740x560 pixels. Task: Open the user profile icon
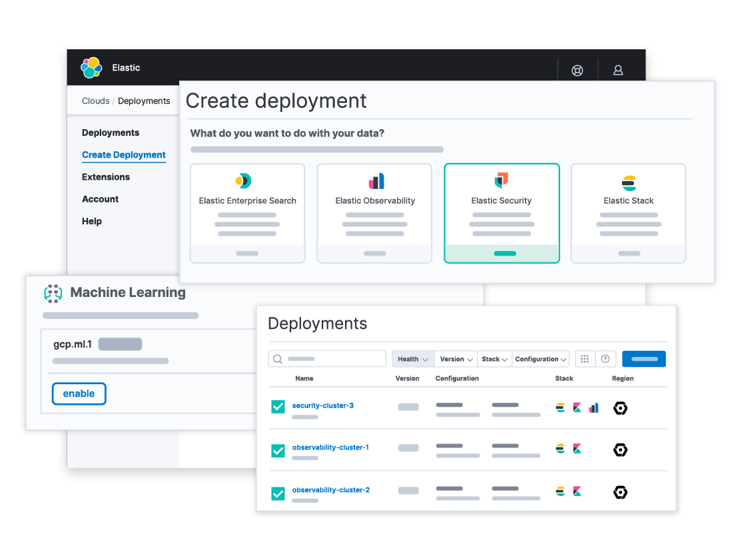[618, 70]
